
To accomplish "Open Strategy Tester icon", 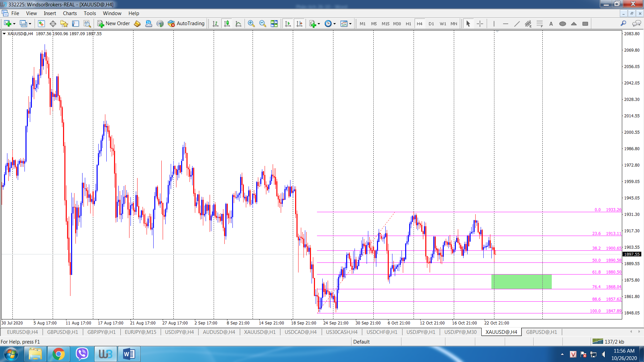I will coord(87,23).
